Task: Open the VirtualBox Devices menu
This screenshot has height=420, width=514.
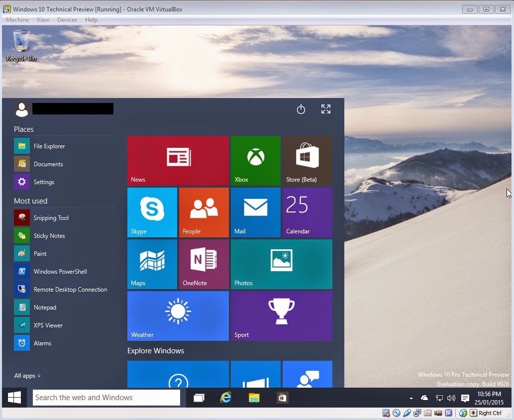Action: pos(67,20)
